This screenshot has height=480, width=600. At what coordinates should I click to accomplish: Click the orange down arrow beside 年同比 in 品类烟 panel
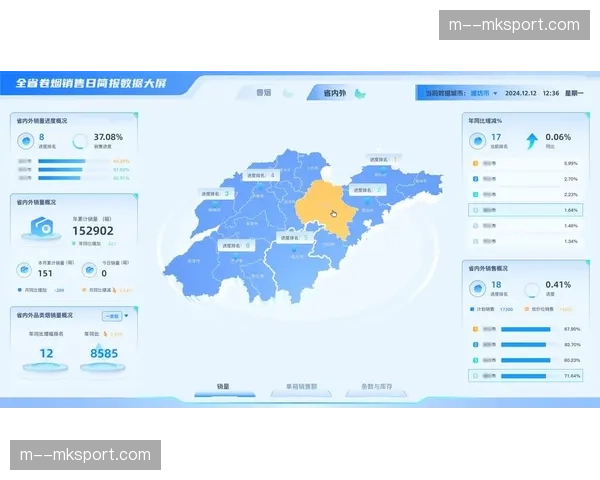tap(105, 334)
